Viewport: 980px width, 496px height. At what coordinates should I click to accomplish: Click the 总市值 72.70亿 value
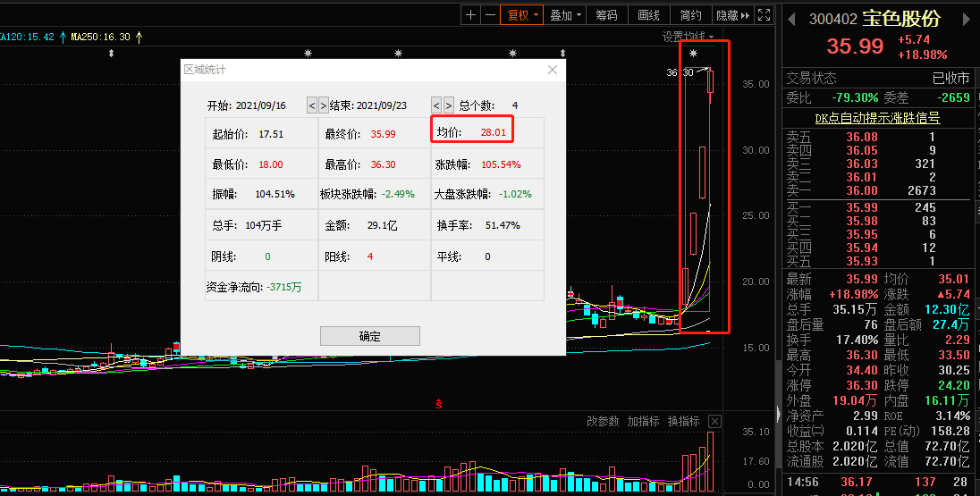point(947,447)
